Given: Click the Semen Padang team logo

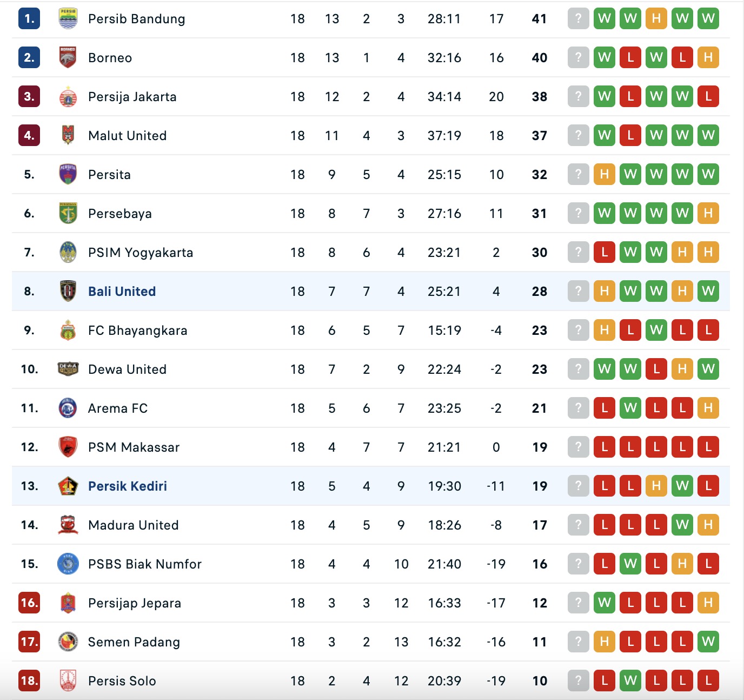Looking at the screenshot, I should 68,642.
